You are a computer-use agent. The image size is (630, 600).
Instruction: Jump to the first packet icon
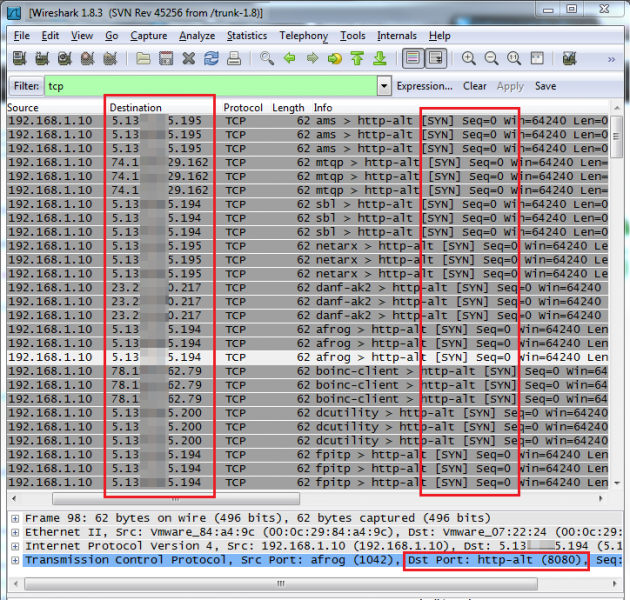point(357,59)
